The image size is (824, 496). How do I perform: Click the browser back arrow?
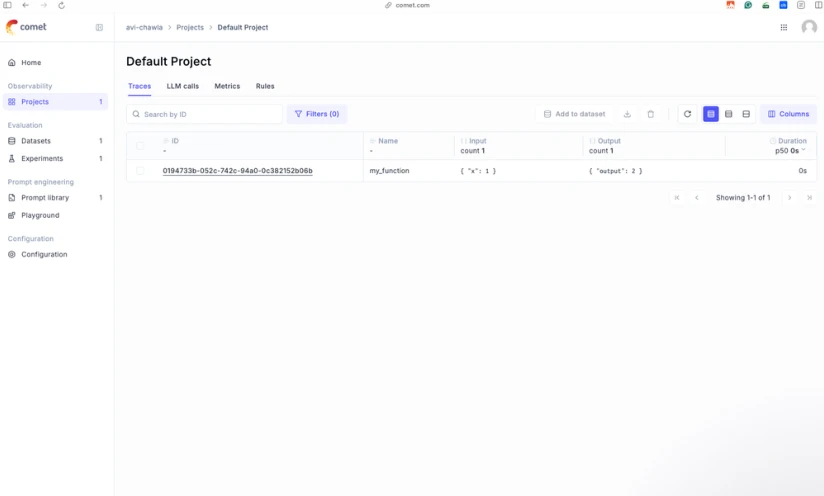pos(25,5)
